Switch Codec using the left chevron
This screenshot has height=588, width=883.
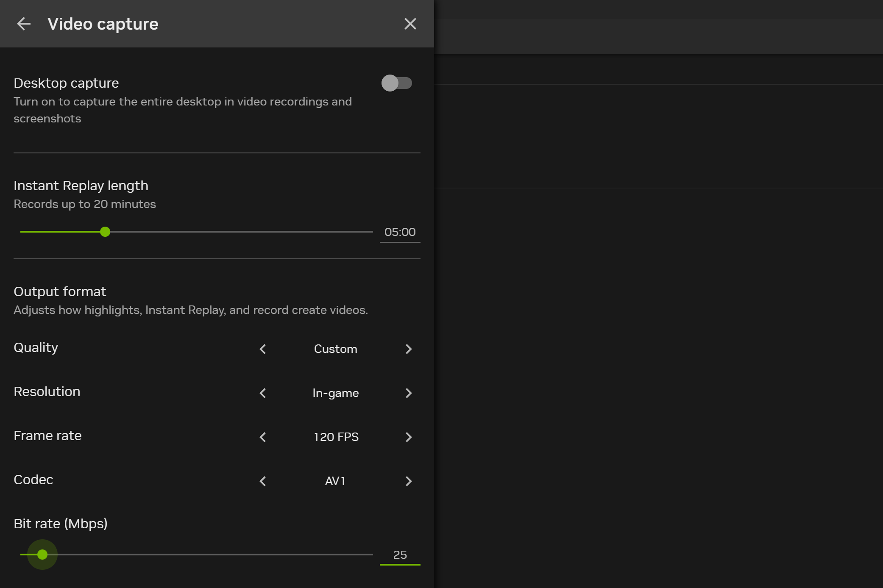(x=262, y=481)
